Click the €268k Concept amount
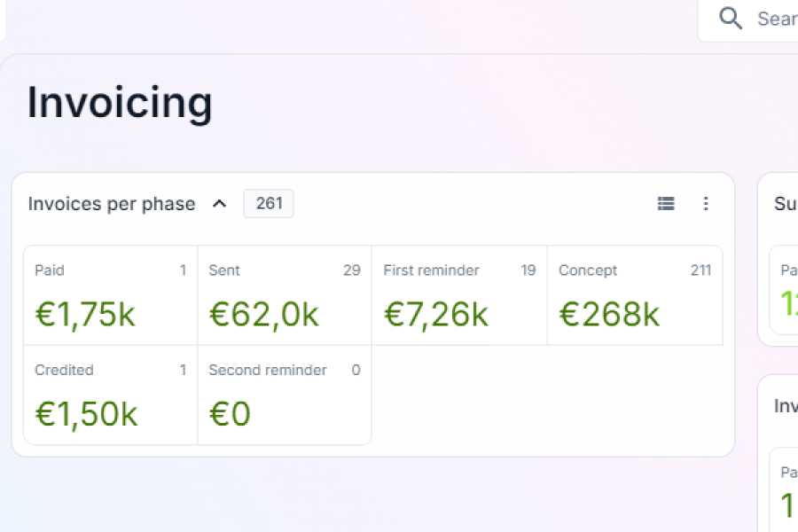Viewport: 798px width, 532px height. tap(609, 315)
